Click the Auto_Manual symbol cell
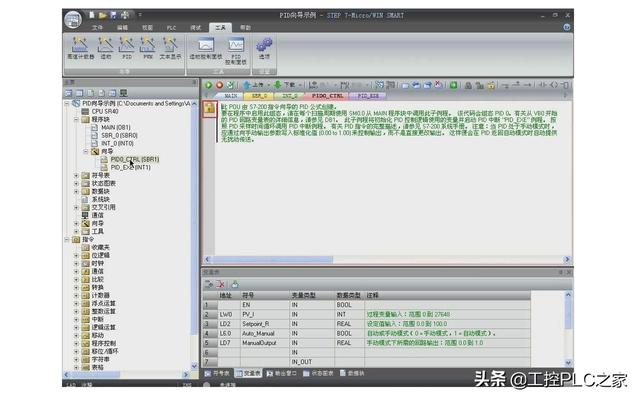 [264, 333]
